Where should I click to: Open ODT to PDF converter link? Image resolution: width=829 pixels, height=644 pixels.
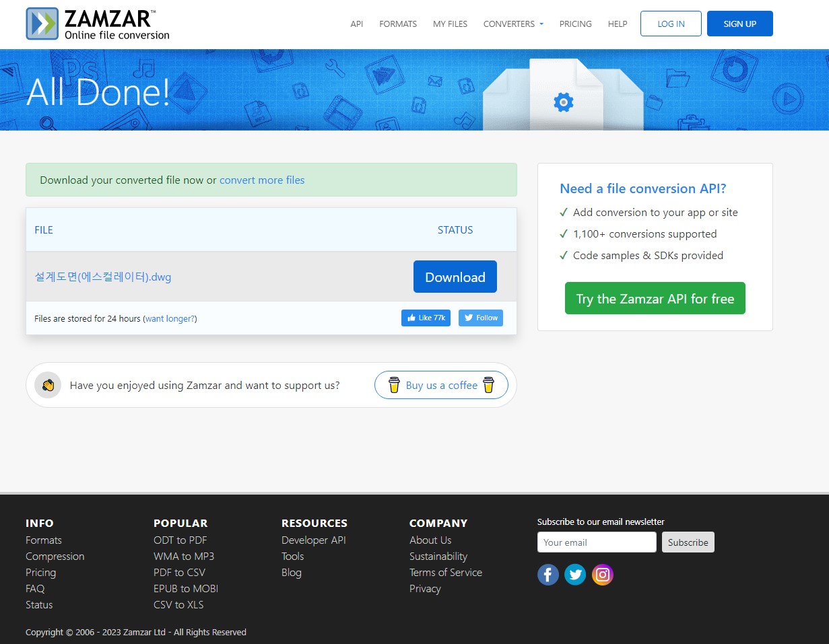tap(180, 540)
